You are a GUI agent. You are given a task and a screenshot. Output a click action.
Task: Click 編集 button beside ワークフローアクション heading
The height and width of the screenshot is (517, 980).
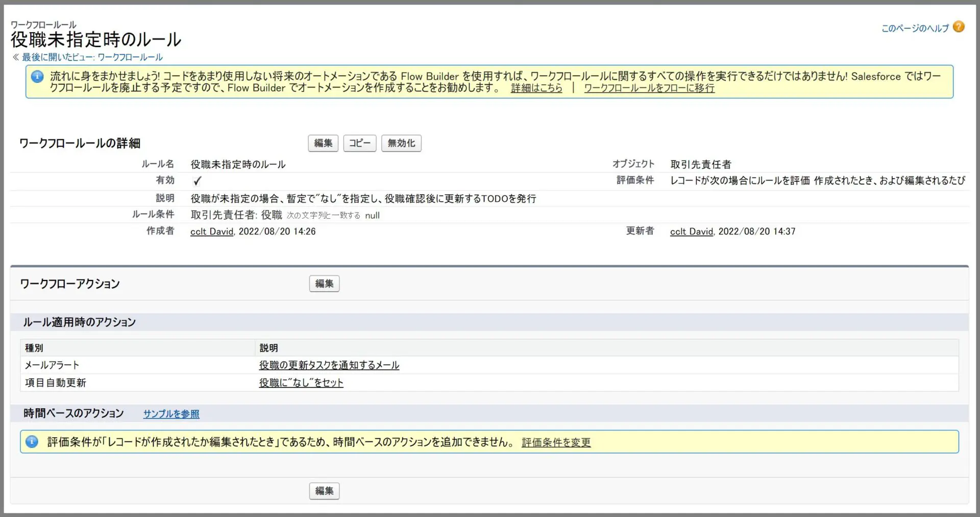tap(324, 284)
